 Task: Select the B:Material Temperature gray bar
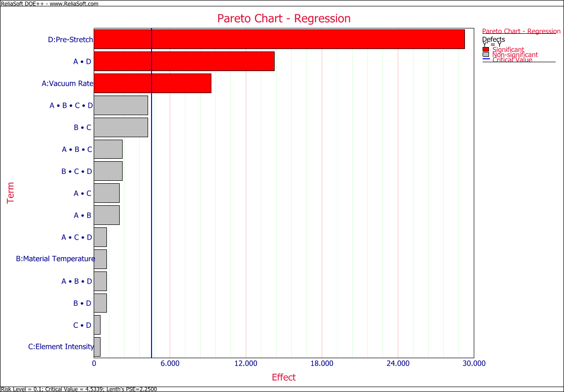click(101, 259)
